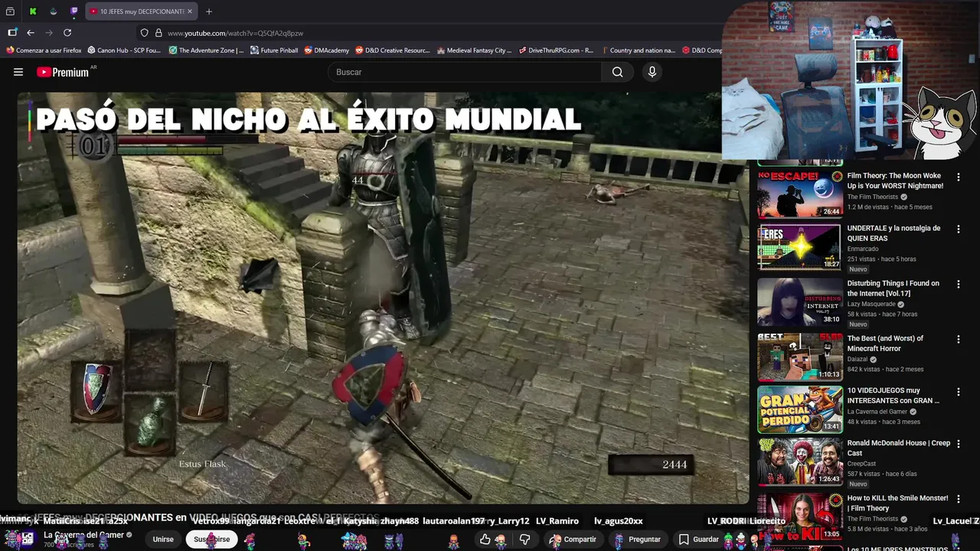Close the '10 JEFES muy DECEPCIONANTES' tab

[x=190, y=11]
